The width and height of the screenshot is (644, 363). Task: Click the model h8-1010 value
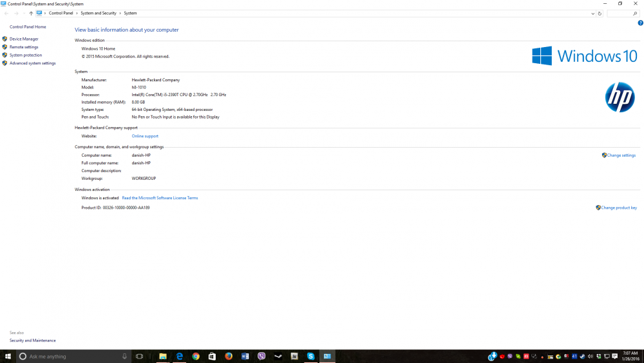pyautogui.click(x=139, y=88)
